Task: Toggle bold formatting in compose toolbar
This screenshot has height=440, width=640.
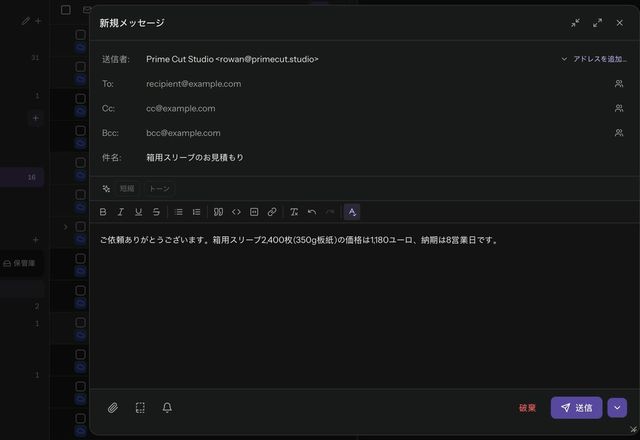Action: 103,212
